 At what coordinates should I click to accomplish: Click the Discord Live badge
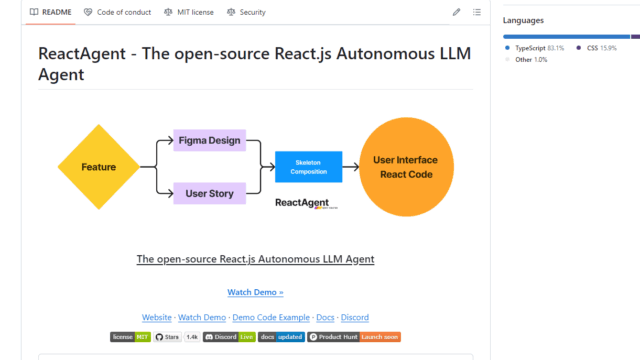229,337
